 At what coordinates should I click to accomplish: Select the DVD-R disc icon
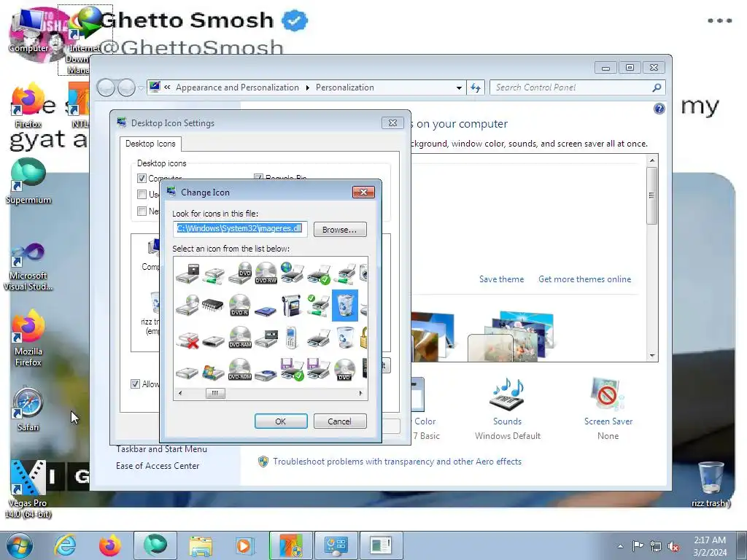coord(239,306)
